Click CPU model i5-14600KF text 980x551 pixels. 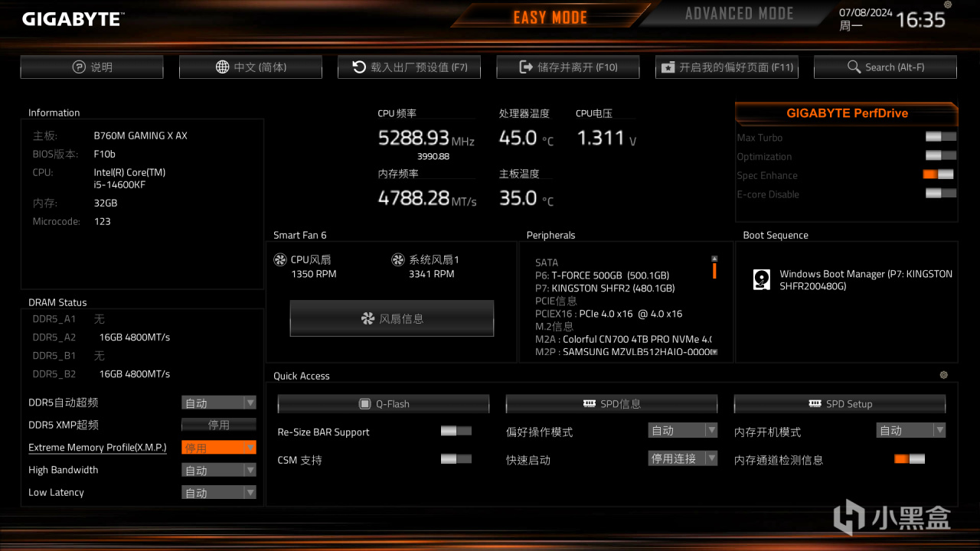[x=119, y=184]
